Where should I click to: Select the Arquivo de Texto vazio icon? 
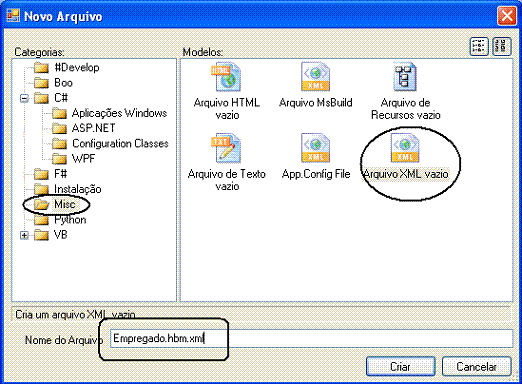coord(226,148)
